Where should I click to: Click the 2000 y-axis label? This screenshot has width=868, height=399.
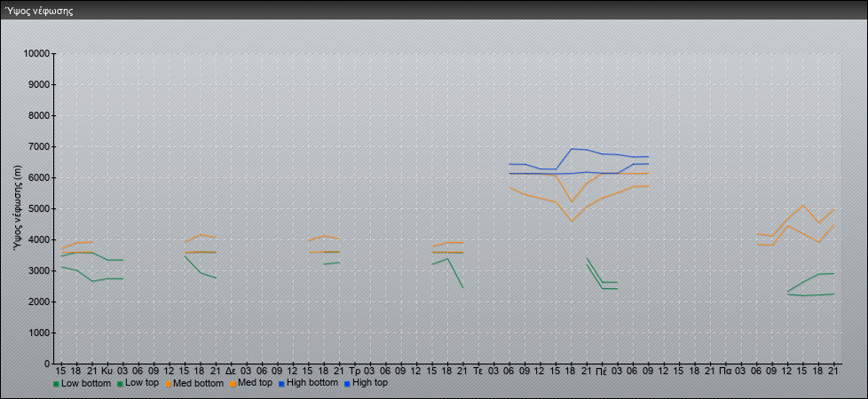click(x=39, y=301)
